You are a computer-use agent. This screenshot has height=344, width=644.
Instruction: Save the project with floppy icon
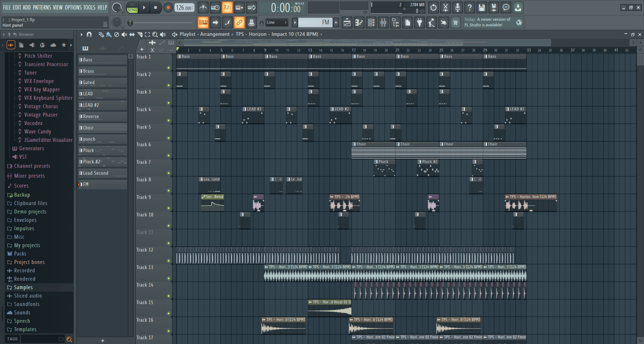point(482,7)
